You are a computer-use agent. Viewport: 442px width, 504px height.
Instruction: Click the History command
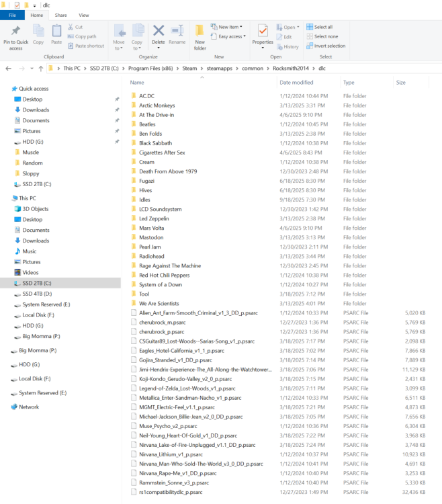pos(288,46)
